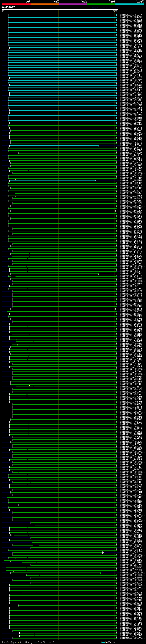Click label UniRef100_C5KUF6
146x644 pixels.
click(131, 135)
